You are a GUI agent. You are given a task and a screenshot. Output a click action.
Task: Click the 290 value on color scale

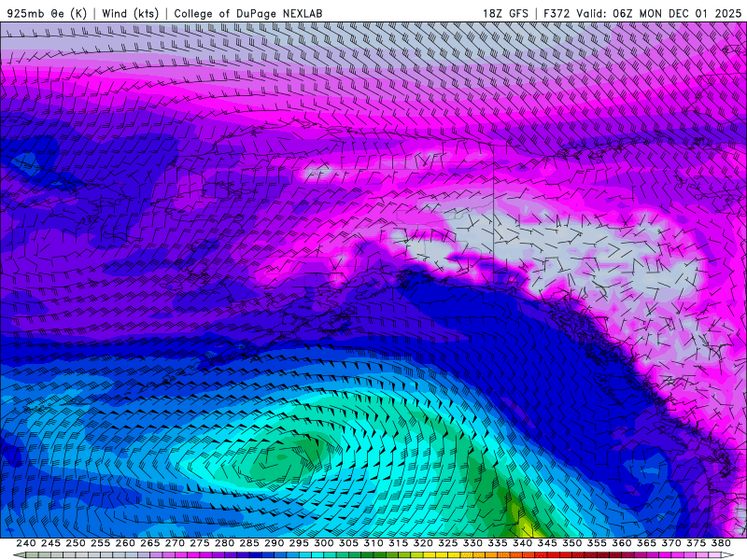coord(274,543)
